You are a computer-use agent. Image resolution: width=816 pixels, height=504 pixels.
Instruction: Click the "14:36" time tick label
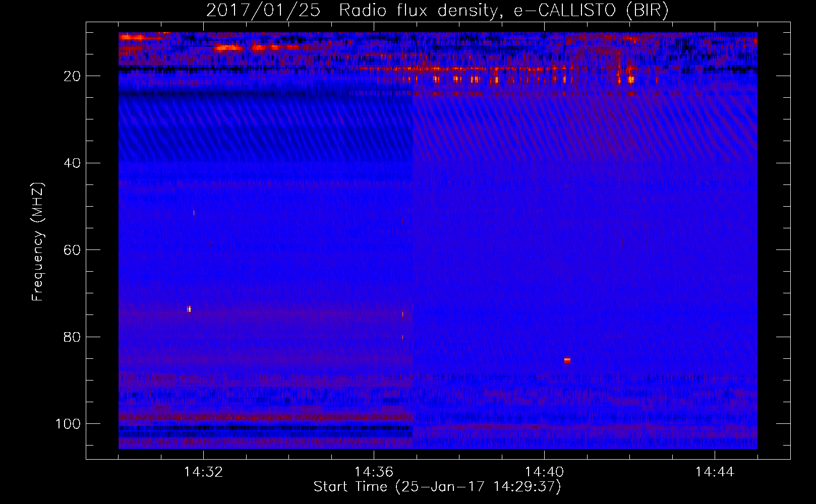pos(374,472)
